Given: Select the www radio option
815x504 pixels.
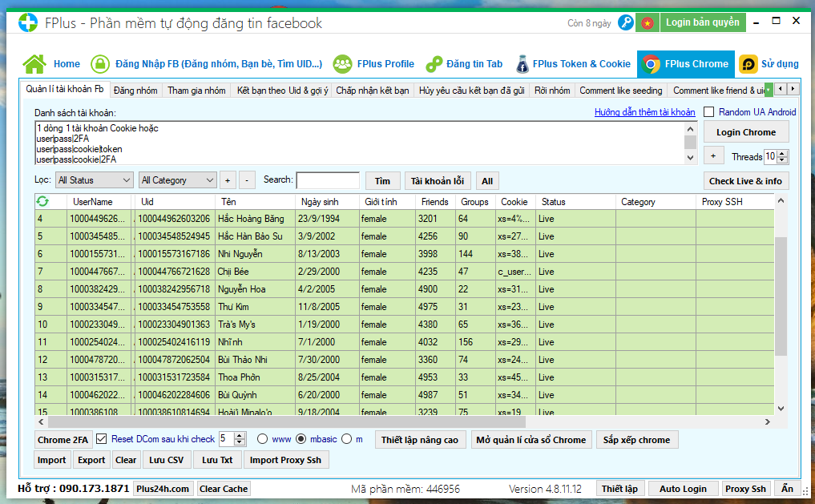Looking at the screenshot, I should pyautogui.click(x=263, y=439).
